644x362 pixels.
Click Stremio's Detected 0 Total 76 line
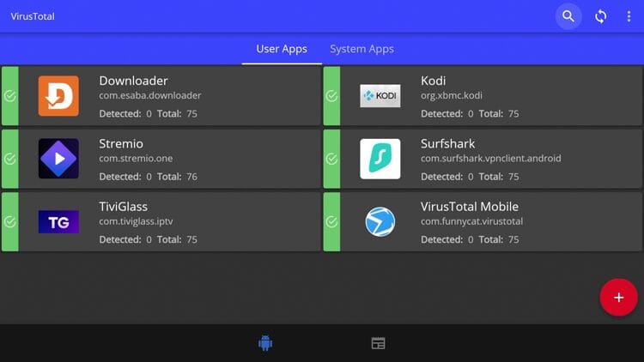coord(148,177)
